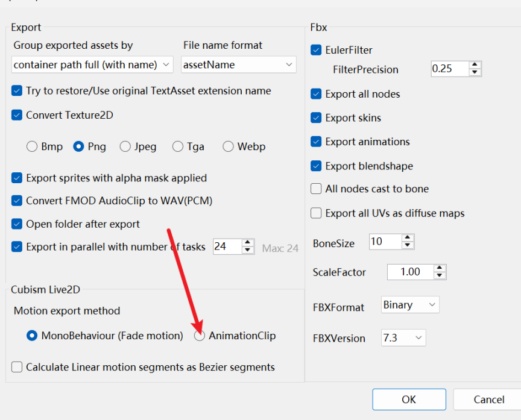Decrease FilterPrecision with down arrow
Image resolution: width=521 pixels, height=420 pixels.
tap(475, 72)
